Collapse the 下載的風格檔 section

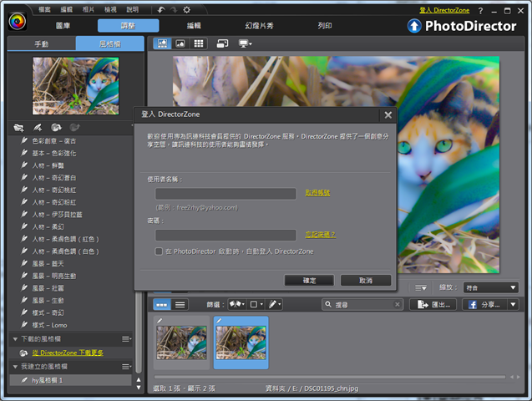coord(15,339)
